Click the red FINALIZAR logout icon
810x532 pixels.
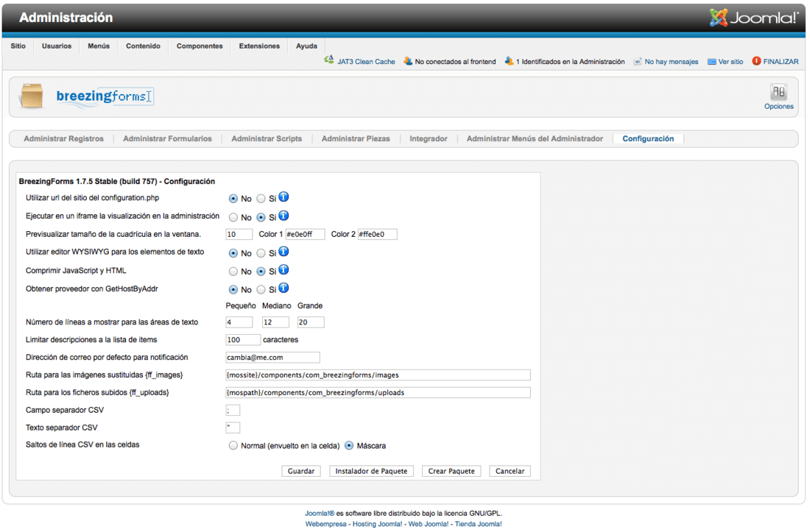tap(756, 61)
